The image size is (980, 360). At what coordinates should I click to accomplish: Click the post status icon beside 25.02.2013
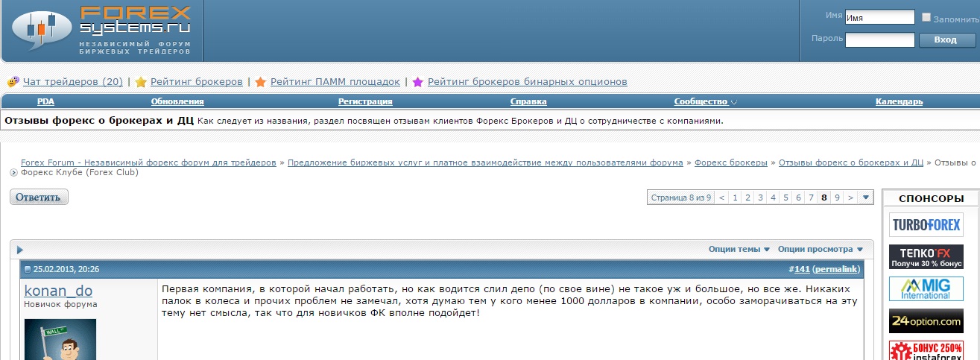(x=28, y=270)
